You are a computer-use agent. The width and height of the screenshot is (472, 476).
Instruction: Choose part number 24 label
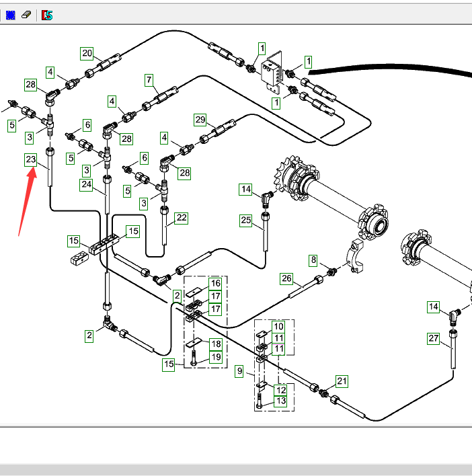[x=87, y=184]
